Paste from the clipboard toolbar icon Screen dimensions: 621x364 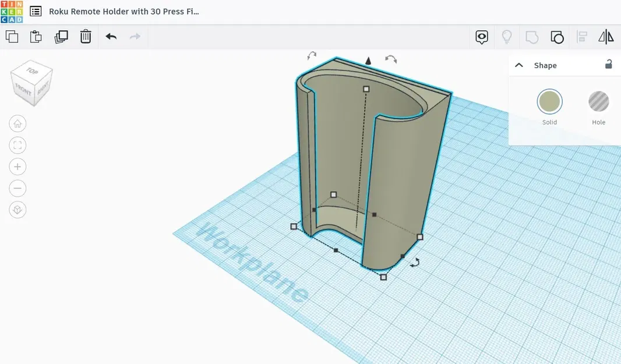tap(36, 37)
